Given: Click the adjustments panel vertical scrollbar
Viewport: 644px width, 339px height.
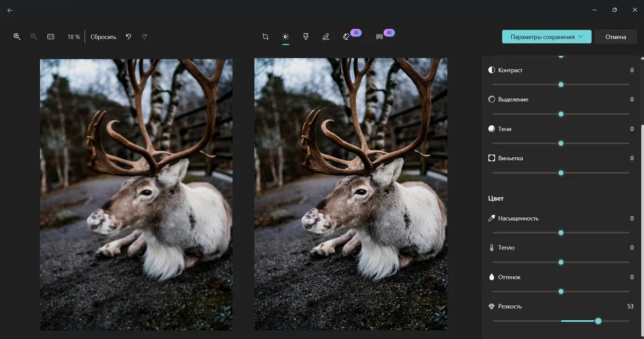Looking at the screenshot, I should click(x=642, y=161).
